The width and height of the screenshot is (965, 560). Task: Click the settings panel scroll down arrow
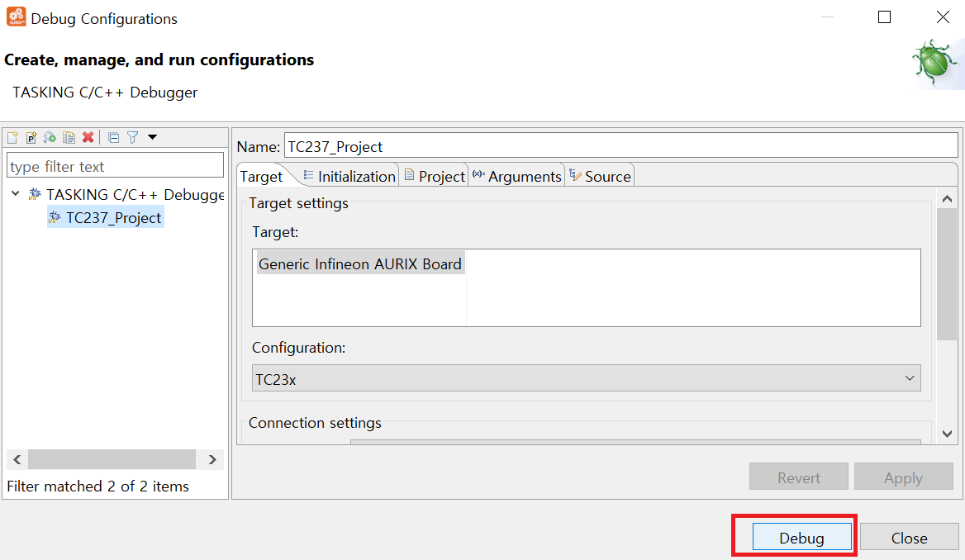pos(947,434)
